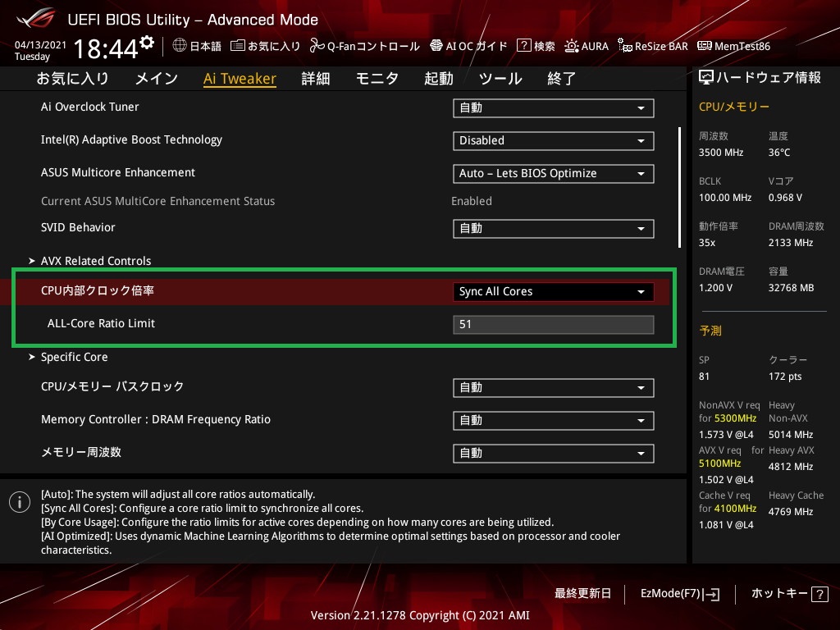
Task: Open AURA lighting settings
Action: point(587,46)
